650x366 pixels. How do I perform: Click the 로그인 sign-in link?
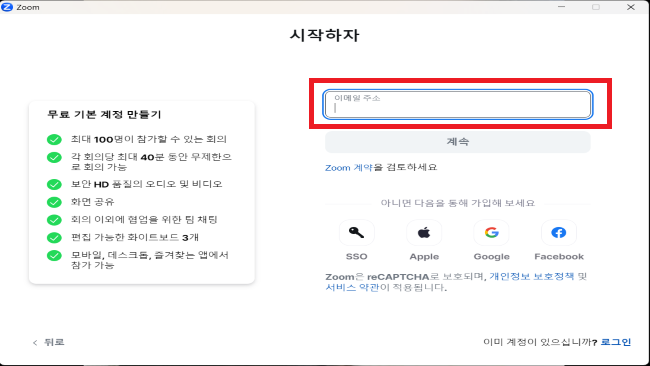pyautogui.click(x=616, y=342)
